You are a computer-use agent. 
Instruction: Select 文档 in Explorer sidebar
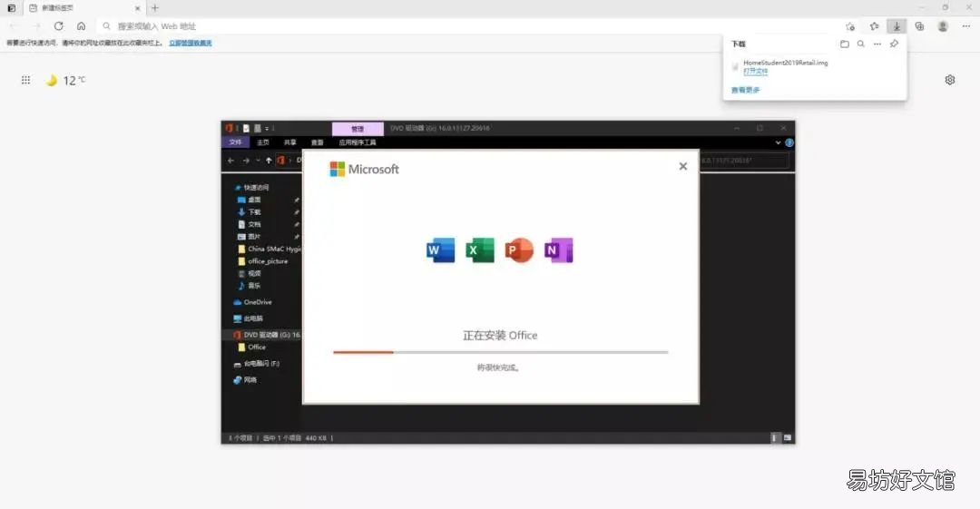pyautogui.click(x=250, y=224)
